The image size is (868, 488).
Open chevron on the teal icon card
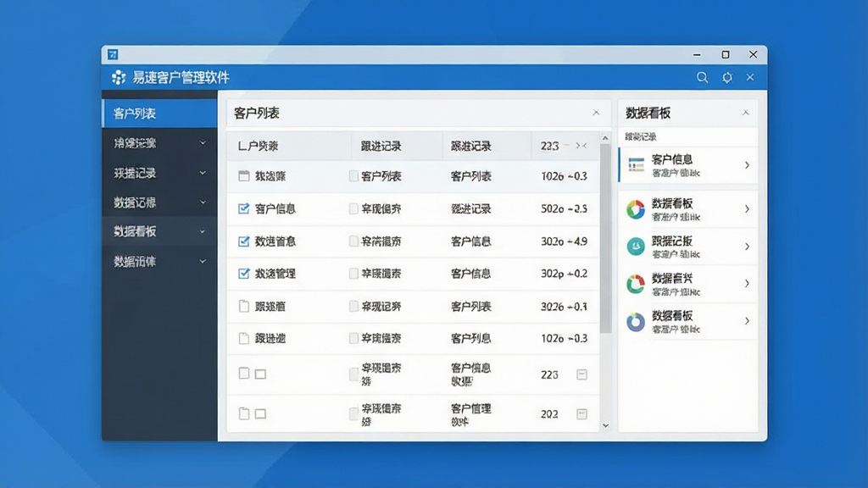747,247
